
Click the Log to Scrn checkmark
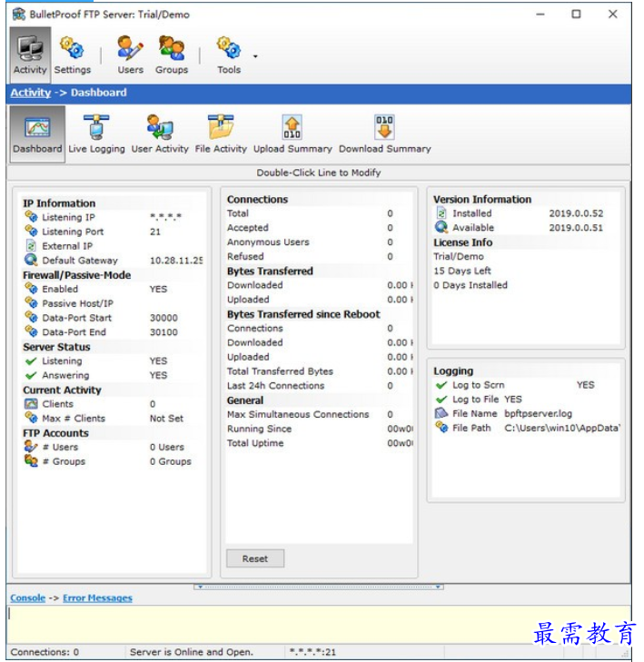click(441, 385)
